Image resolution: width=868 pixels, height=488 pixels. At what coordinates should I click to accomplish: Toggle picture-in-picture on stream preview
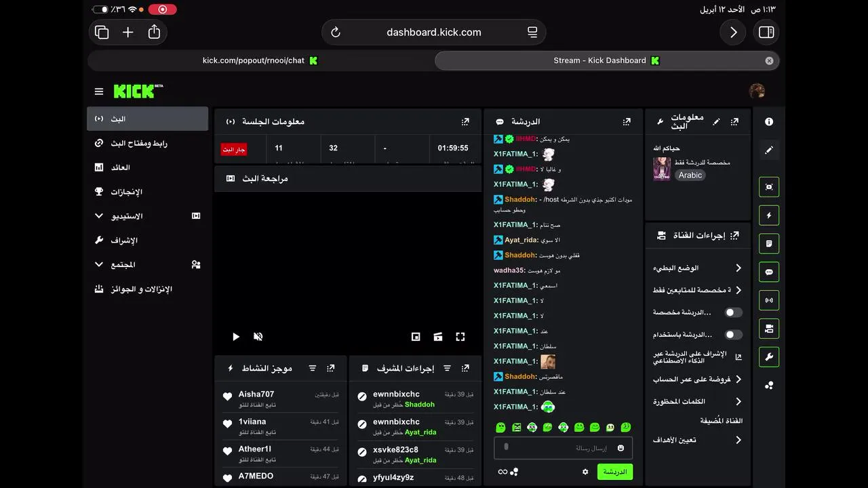click(416, 336)
